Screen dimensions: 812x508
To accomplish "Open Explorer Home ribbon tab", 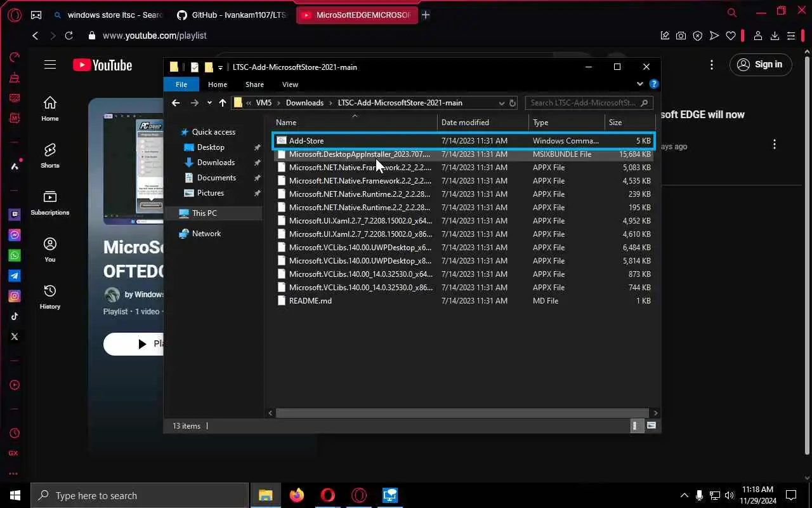I will [218, 84].
